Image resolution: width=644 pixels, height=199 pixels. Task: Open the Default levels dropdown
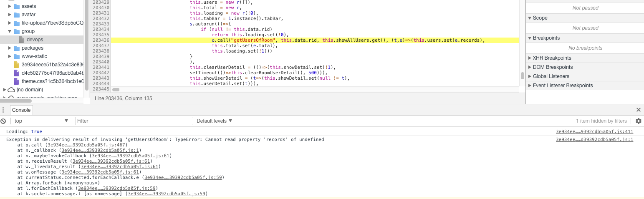pos(215,121)
